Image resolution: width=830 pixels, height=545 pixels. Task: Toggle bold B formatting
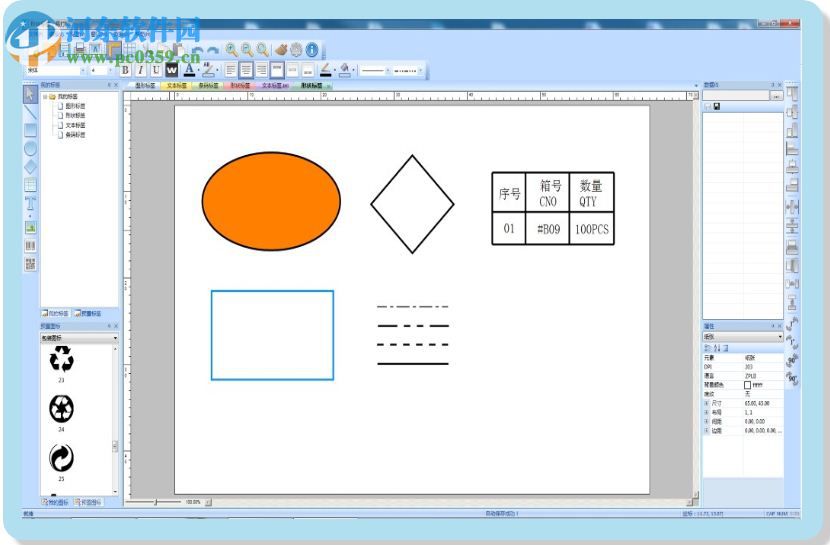coord(125,70)
